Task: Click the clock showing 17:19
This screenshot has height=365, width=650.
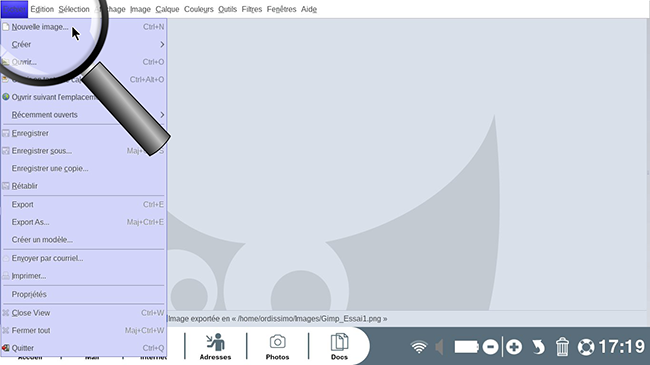Action: pos(622,347)
